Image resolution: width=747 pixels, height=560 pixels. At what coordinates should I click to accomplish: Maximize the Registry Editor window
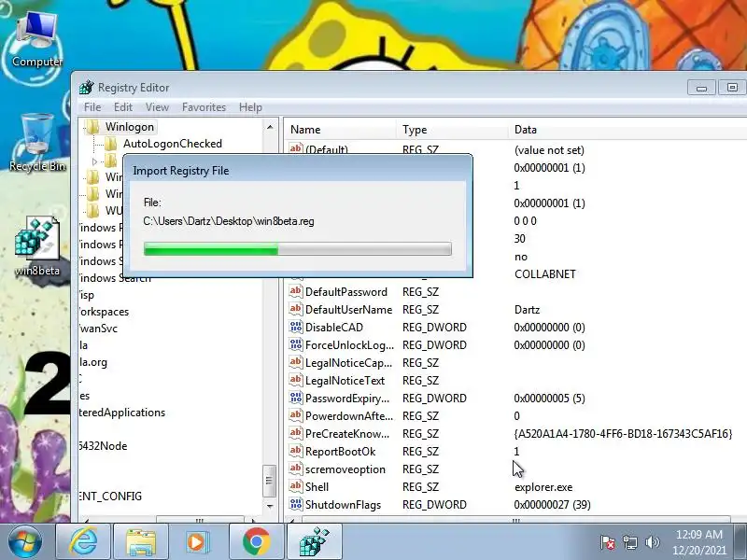(x=732, y=88)
